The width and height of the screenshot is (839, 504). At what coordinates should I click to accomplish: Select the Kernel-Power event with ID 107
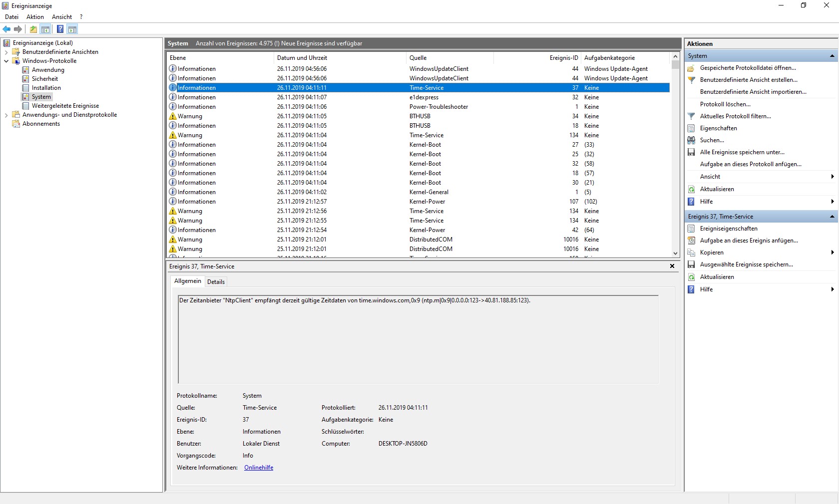pyautogui.click(x=419, y=202)
